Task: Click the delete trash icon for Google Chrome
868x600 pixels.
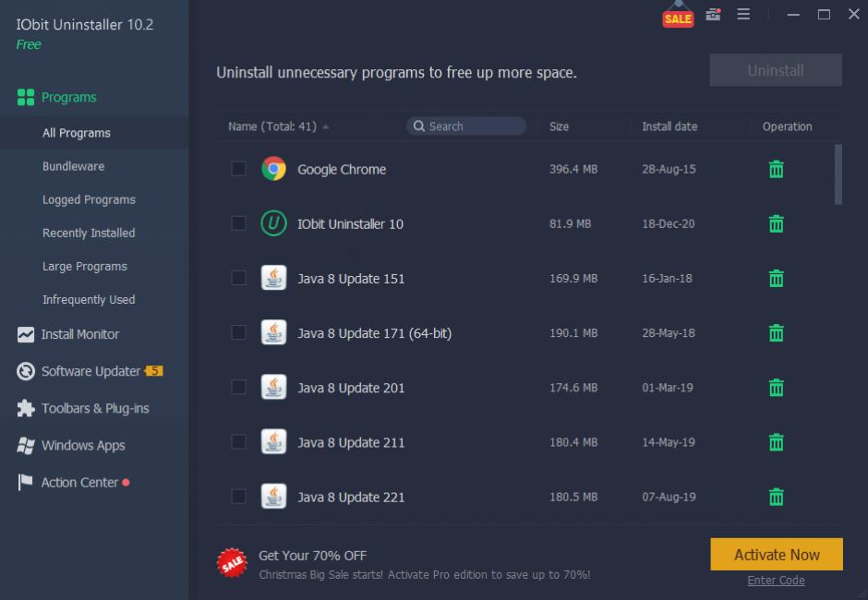Action: click(776, 169)
